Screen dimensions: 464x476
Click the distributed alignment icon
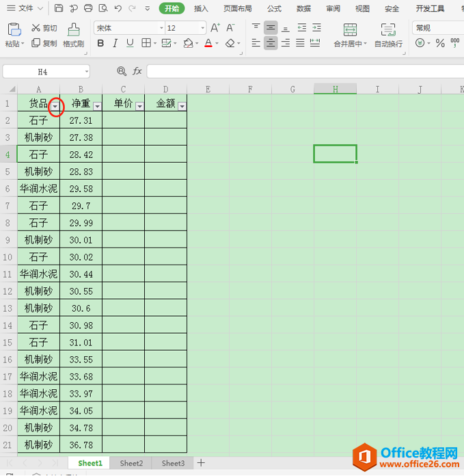315,43
